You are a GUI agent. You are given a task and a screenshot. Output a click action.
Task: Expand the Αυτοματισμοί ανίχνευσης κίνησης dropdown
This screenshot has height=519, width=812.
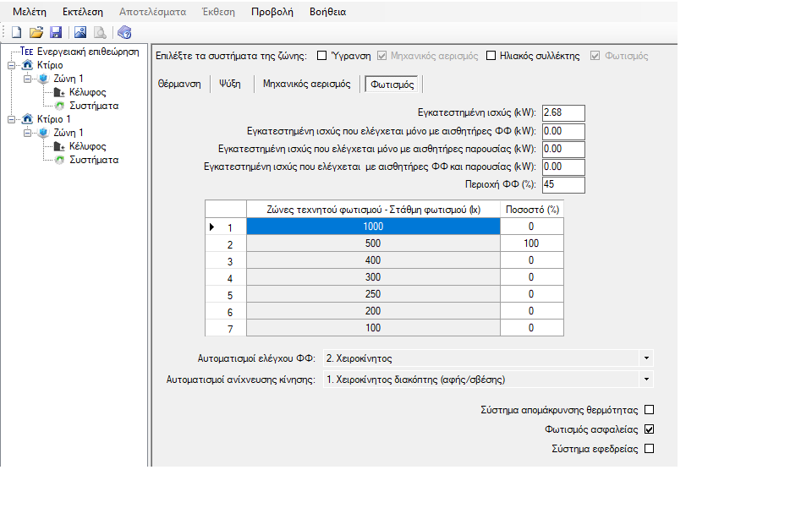[646, 380]
